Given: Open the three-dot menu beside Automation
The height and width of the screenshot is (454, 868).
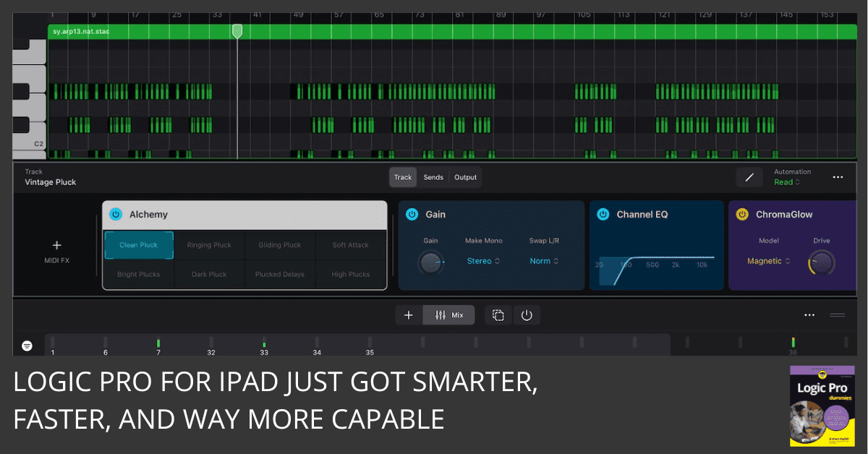Looking at the screenshot, I should point(838,177).
